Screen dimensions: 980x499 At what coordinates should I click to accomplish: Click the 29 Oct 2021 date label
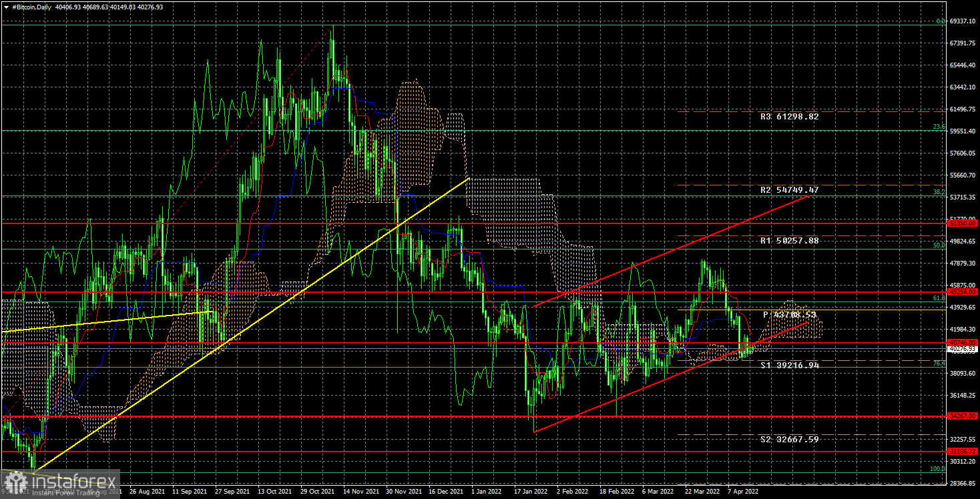317,491
